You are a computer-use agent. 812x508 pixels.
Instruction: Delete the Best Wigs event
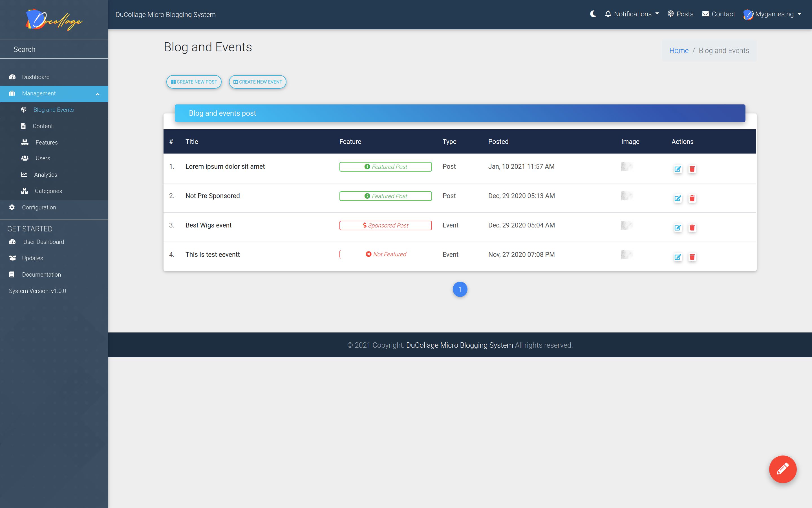coord(692,228)
